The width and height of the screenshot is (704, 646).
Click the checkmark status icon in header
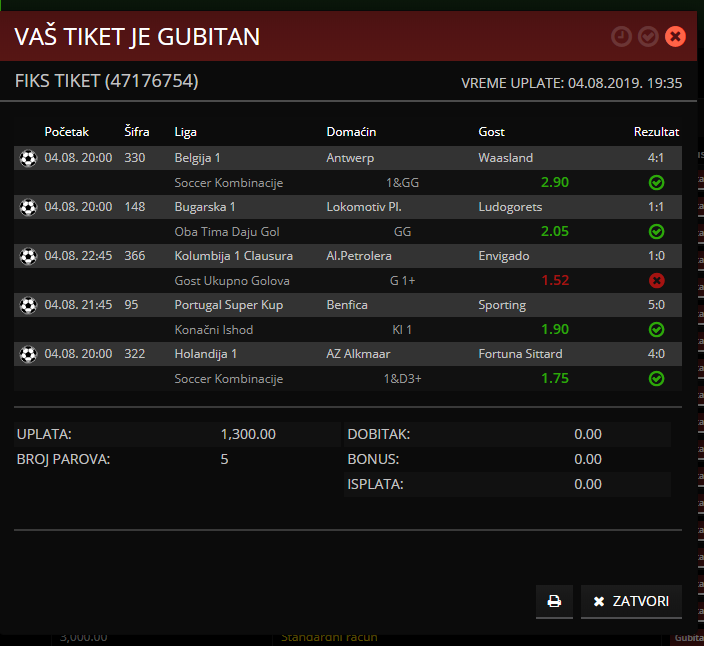tap(648, 37)
